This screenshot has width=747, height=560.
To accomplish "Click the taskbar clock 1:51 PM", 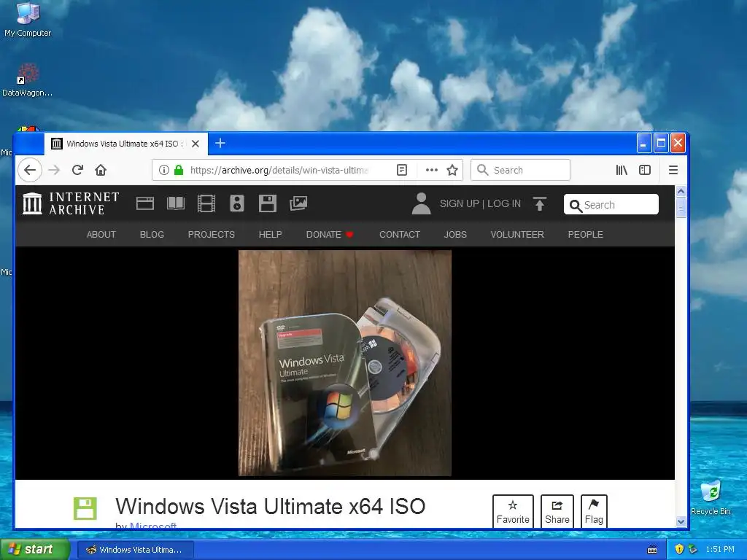I will [720, 550].
